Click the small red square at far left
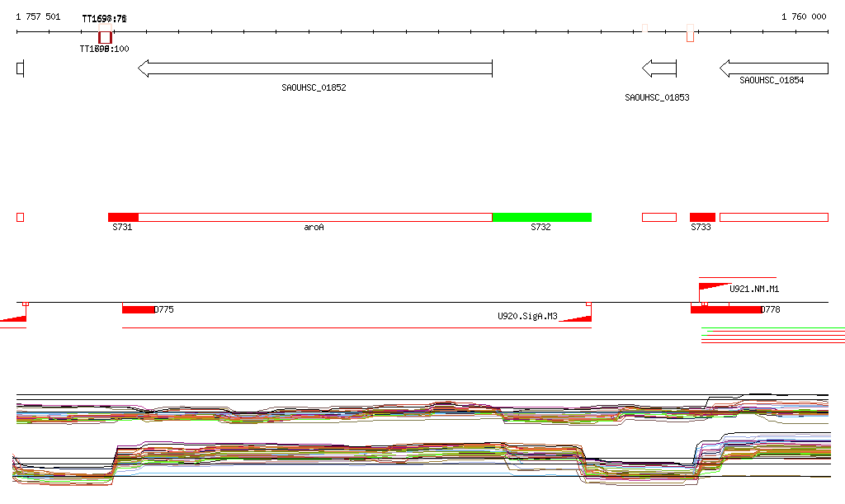 [21, 217]
